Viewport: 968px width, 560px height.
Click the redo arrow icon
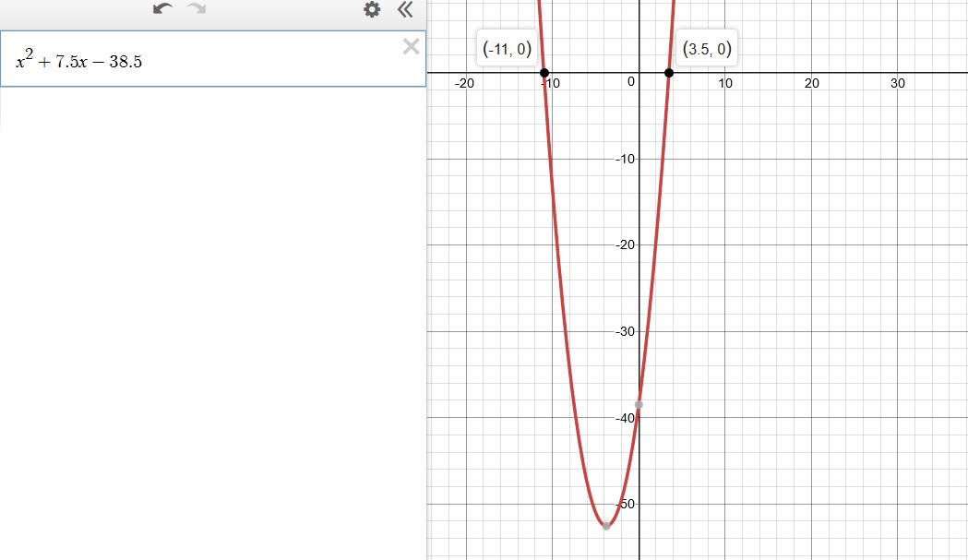(196, 9)
